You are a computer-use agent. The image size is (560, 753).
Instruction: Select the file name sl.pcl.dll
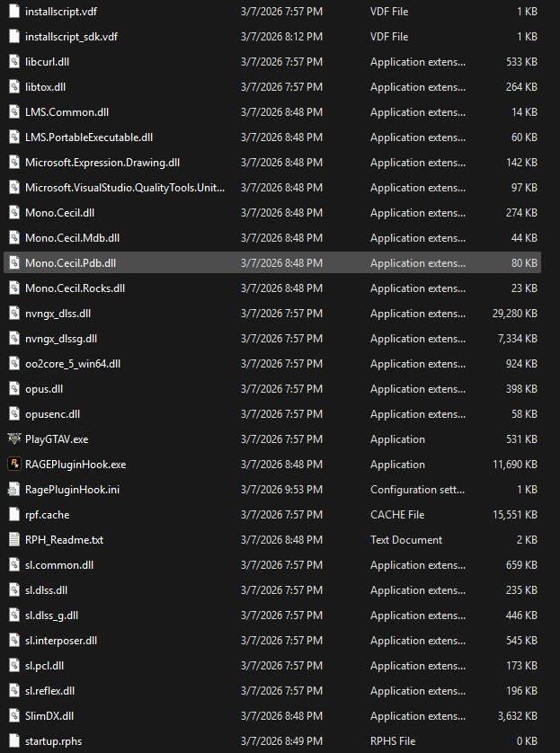coord(44,666)
